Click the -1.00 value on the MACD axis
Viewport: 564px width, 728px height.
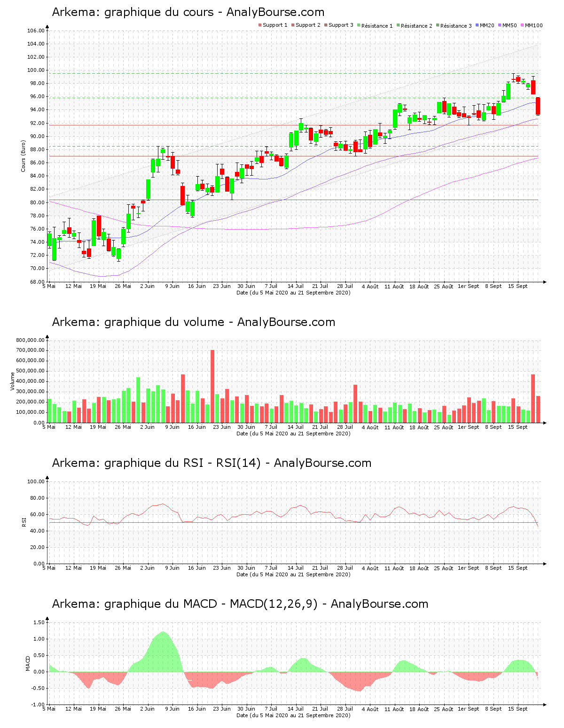pyautogui.click(x=39, y=705)
